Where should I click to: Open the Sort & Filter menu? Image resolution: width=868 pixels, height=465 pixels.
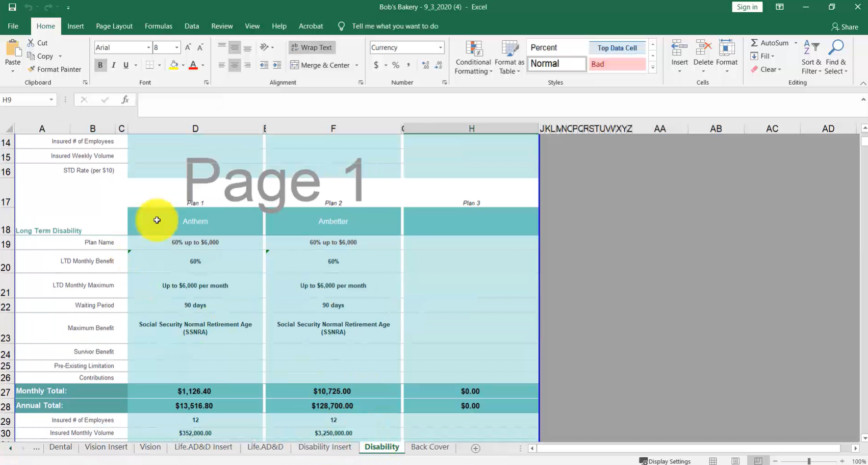coord(811,57)
